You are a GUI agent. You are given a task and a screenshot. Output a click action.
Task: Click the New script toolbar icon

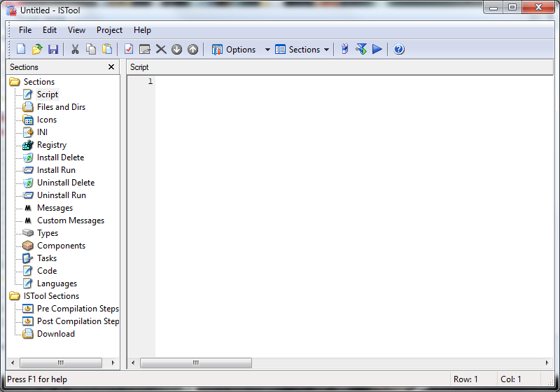point(21,49)
